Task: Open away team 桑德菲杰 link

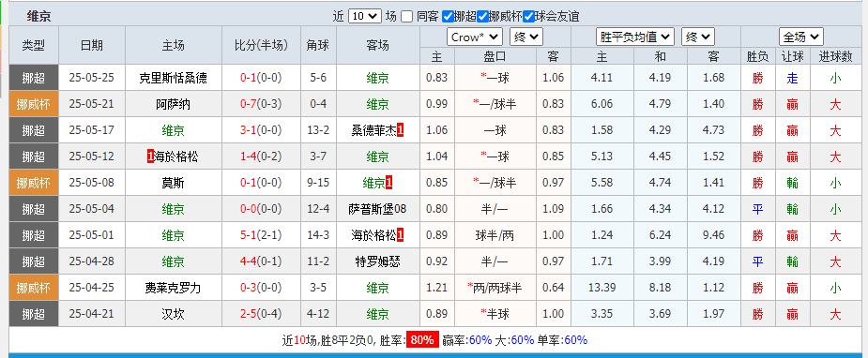Action: pyautogui.click(x=373, y=130)
